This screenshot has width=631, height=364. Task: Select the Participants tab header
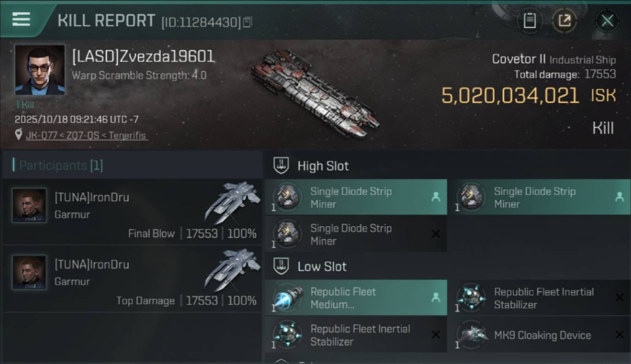(61, 165)
